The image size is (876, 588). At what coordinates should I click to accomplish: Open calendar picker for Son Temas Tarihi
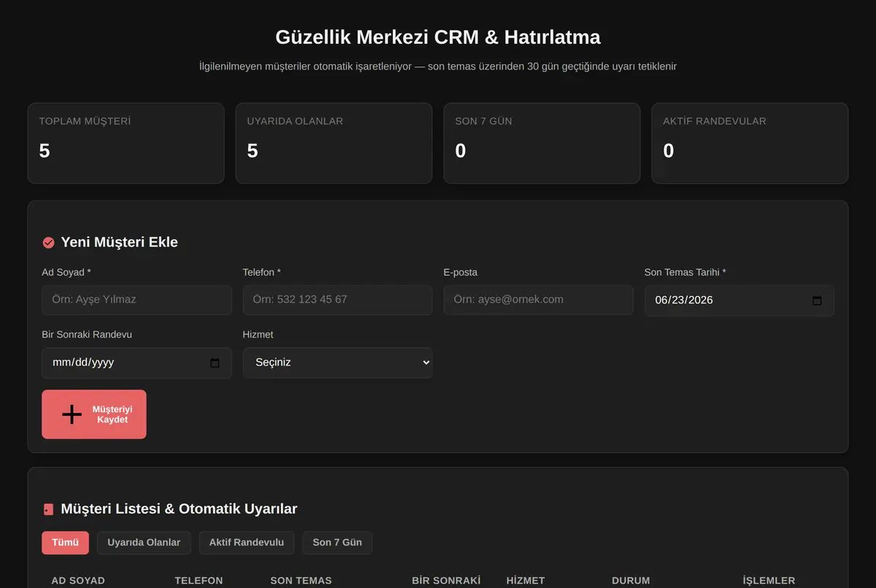(817, 301)
